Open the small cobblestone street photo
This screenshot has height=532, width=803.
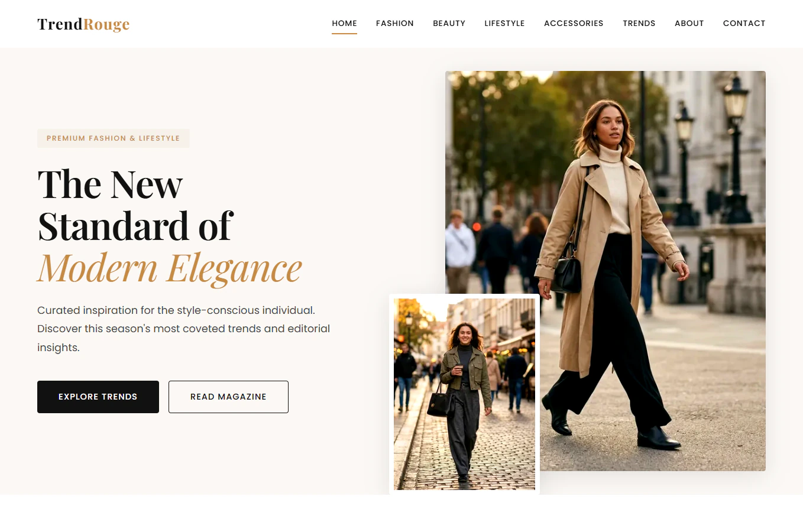click(464, 394)
